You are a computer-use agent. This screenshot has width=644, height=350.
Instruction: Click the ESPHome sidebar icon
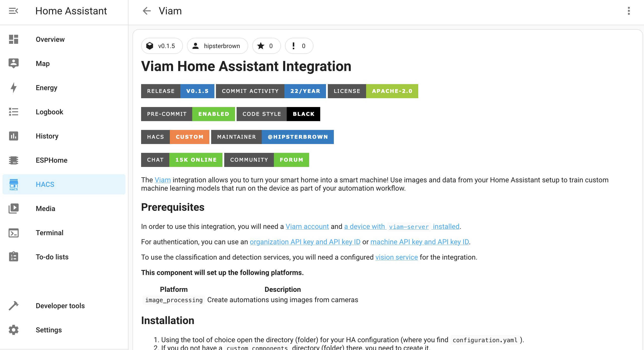click(14, 160)
